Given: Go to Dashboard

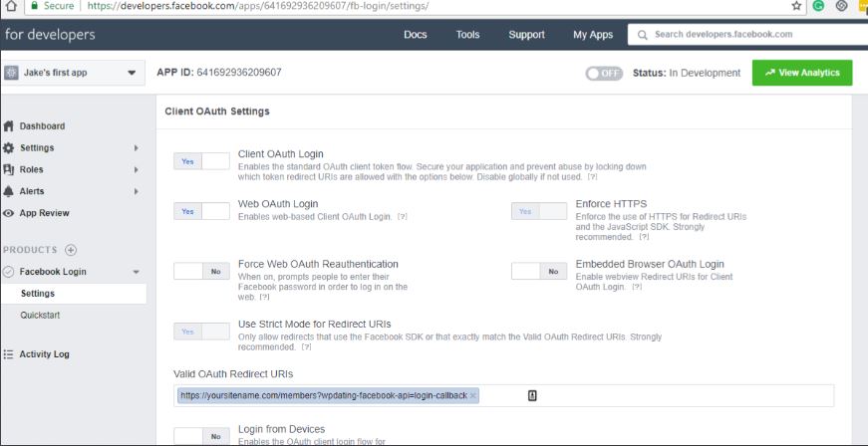Looking at the screenshot, I should coord(42,126).
